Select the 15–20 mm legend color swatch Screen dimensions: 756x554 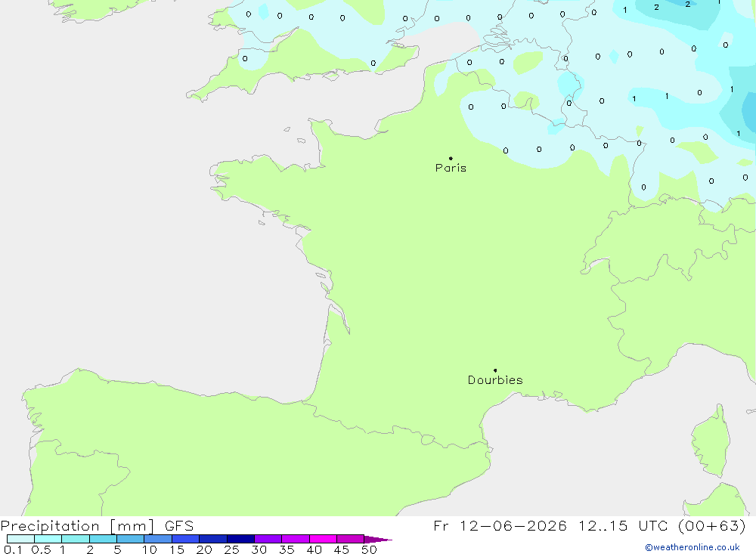pos(186,539)
